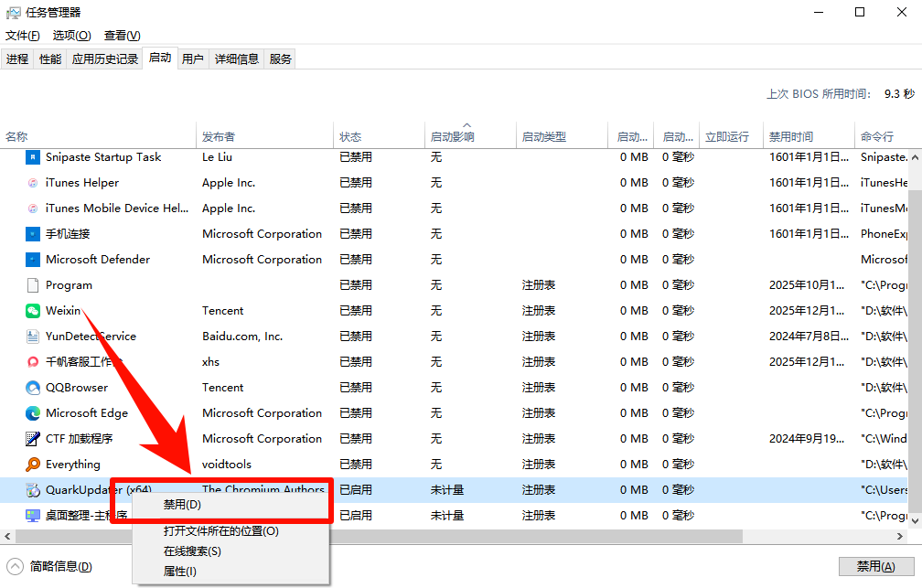Switch to the 性能 tab
This screenshot has height=588, width=922.
pyautogui.click(x=48, y=58)
